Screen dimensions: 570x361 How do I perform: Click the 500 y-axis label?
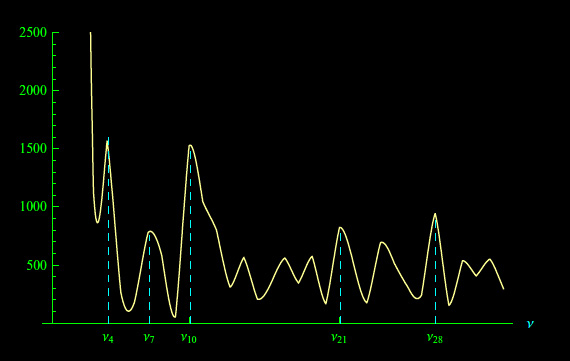[37, 265]
